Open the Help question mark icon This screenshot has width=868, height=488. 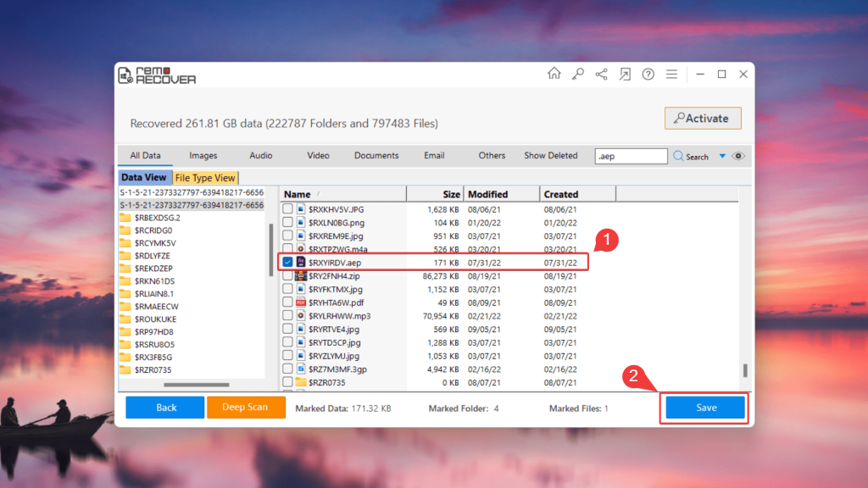click(648, 74)
